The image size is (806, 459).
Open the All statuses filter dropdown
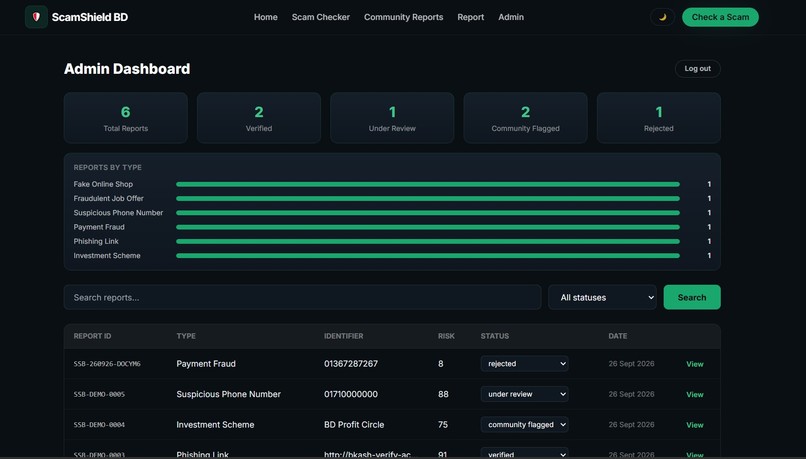[x=602, y=297]
